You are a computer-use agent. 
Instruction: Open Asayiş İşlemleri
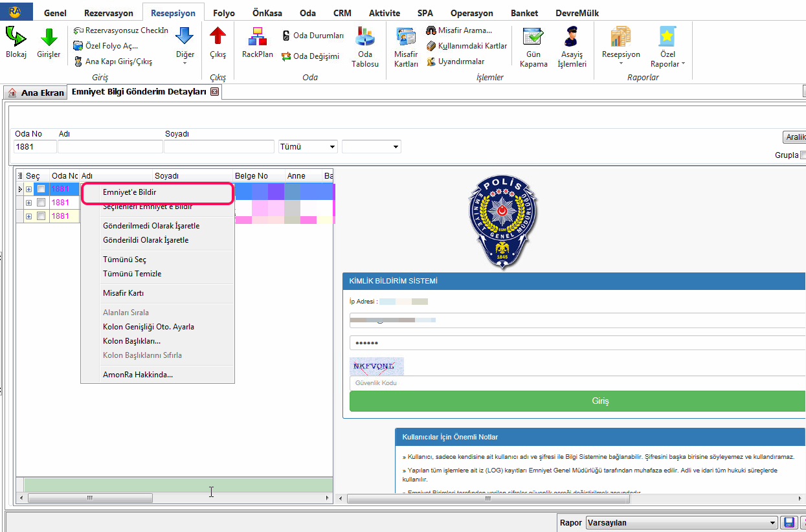572,47
